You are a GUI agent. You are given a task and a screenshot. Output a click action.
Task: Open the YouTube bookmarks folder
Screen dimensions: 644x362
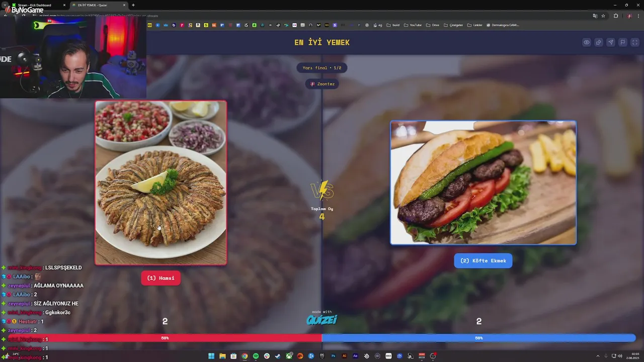click(x=413, y=25)
